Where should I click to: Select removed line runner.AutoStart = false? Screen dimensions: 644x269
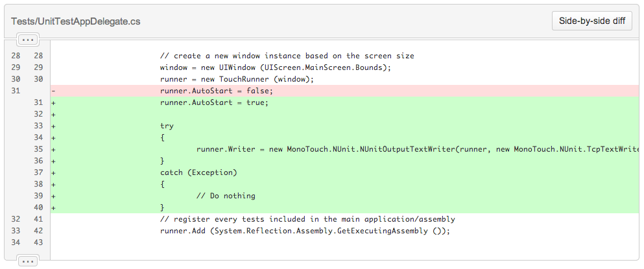point(345,91)
